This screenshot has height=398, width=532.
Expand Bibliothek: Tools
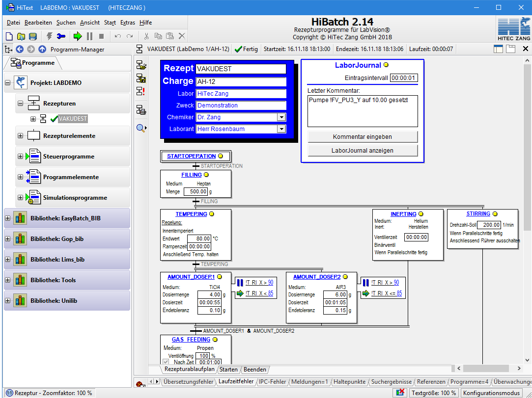7,280
